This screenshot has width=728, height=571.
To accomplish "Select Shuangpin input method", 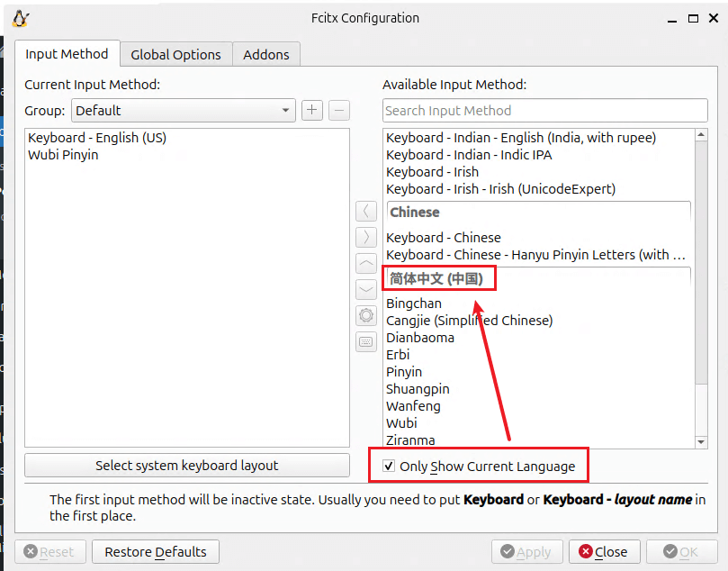I will point(540,389).
